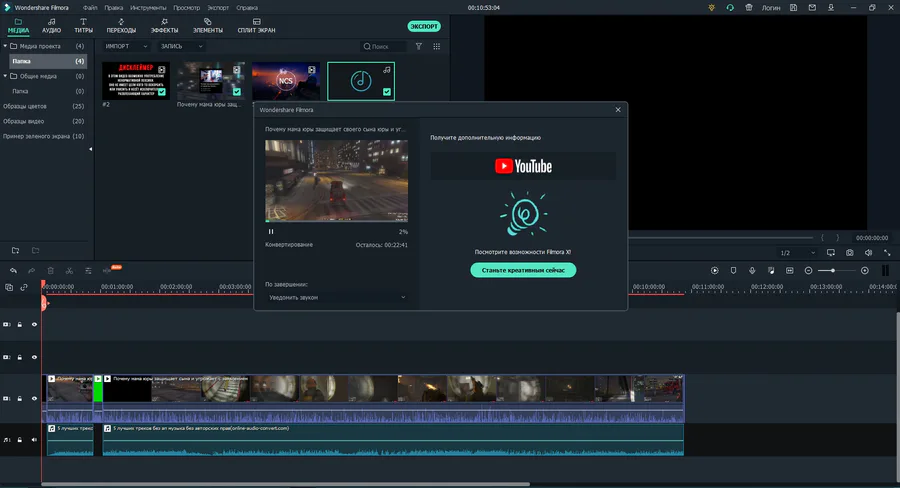Viewport: 900px width, 488px height.
Task: Switch media library to grid view icon
Action: [x=436, y=46]
